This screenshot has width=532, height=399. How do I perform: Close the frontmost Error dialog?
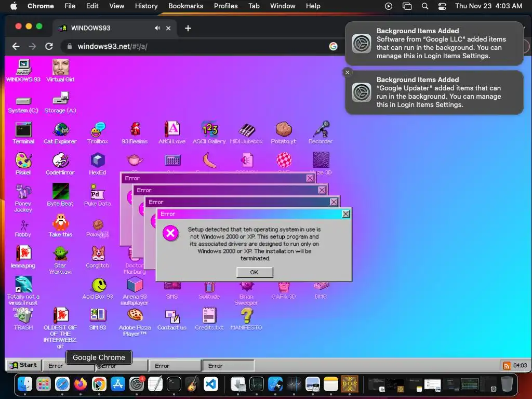pos(345,214)
